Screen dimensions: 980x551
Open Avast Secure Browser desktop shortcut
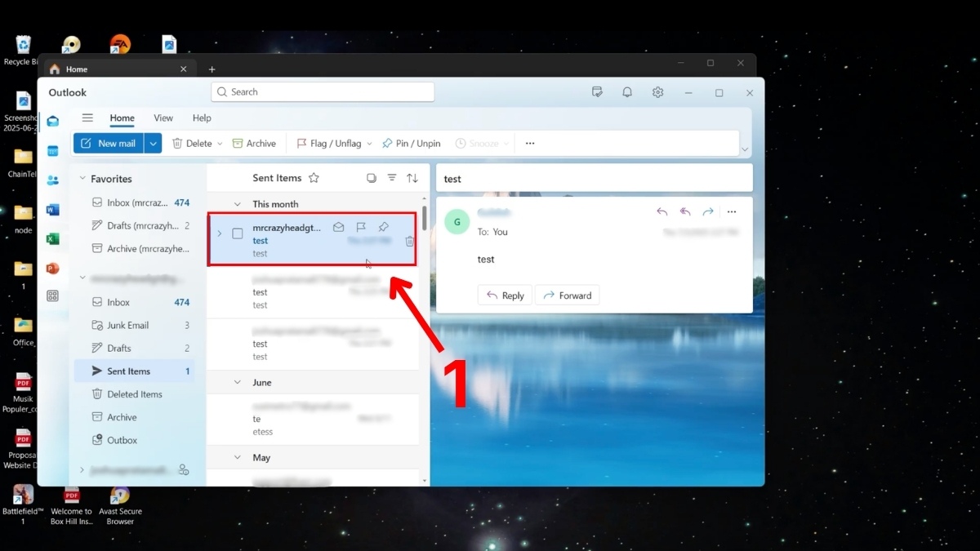click(120, 506)
